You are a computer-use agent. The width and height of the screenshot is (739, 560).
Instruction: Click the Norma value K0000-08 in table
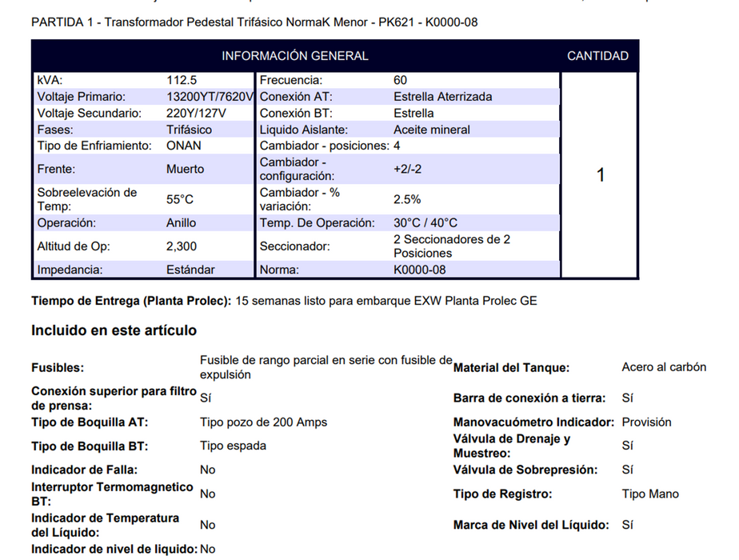coord(420,270)
